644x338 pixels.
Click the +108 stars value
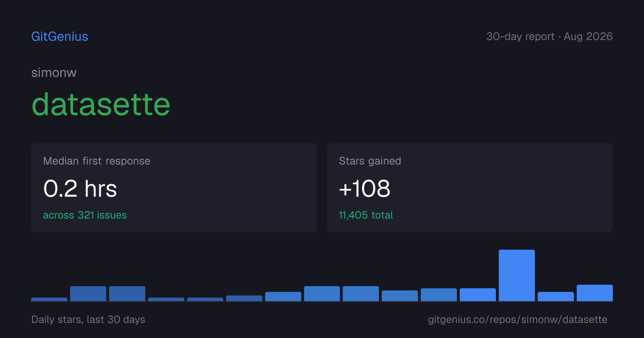[365, 188]
